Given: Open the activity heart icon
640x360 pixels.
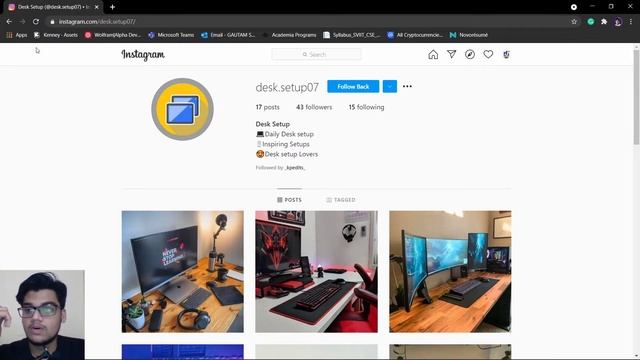Looking at the screenshot, I should tap(488, 54).
